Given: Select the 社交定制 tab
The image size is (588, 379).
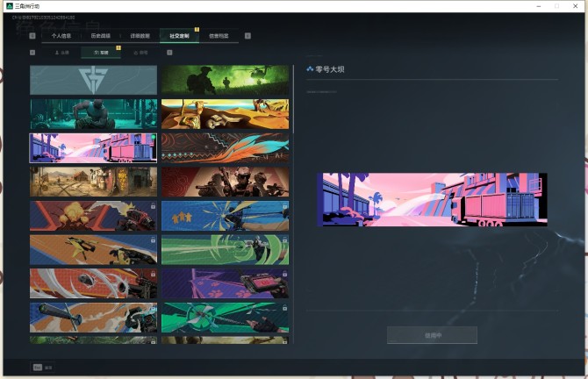Looking at the screenshot, I should click(179, 36).
